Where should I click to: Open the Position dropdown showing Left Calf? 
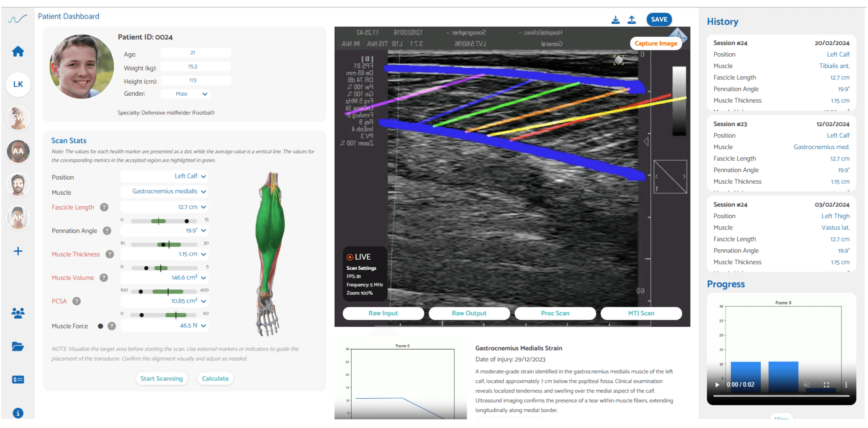click(164, 176)
